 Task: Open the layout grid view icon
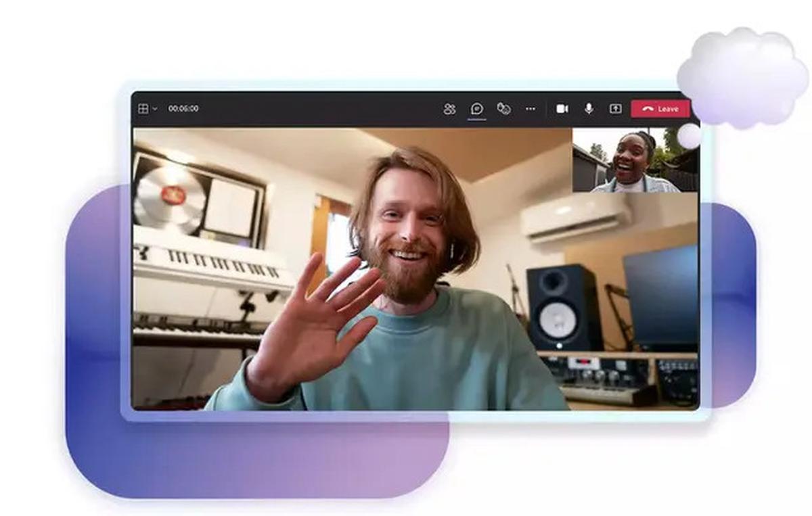(143, 108)
